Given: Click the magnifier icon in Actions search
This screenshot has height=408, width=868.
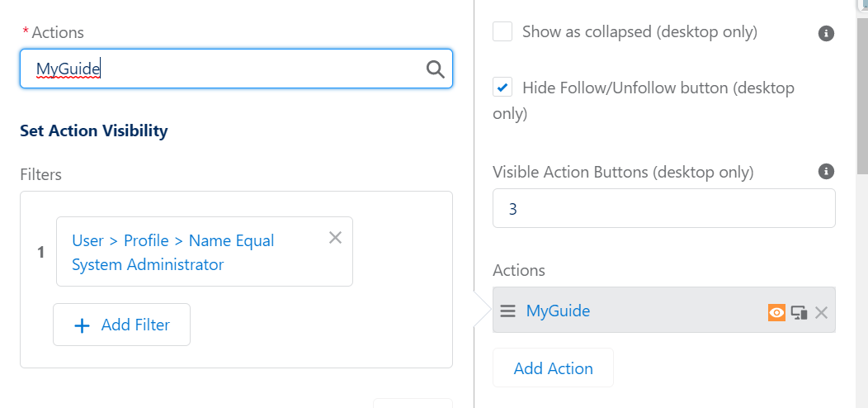Looking at the screenshot, I should point(435,69).
